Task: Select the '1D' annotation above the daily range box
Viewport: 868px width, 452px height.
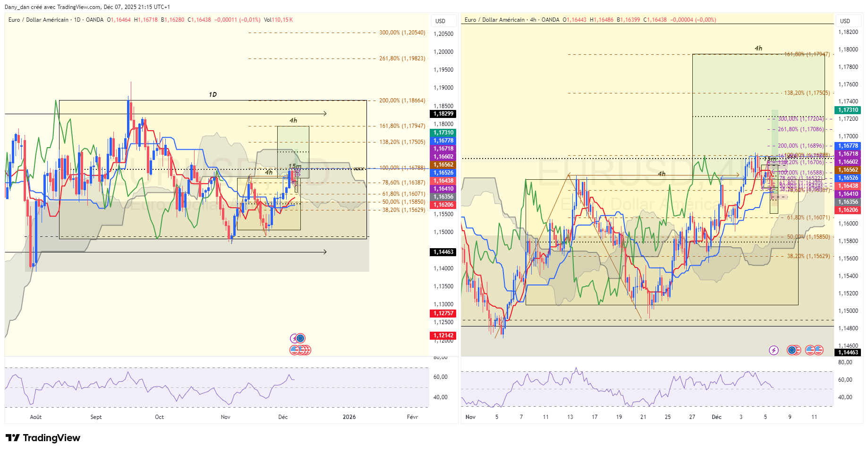Action: [x=213, y=94]
